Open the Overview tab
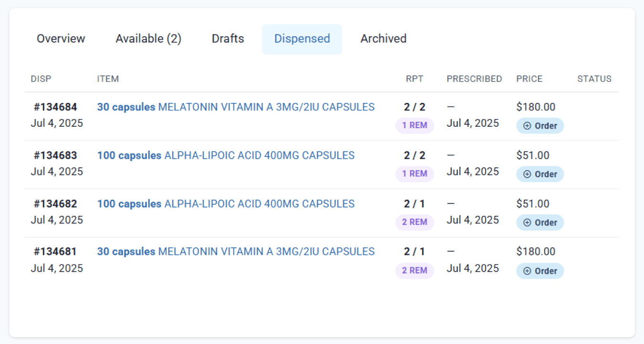 (61, 39)
